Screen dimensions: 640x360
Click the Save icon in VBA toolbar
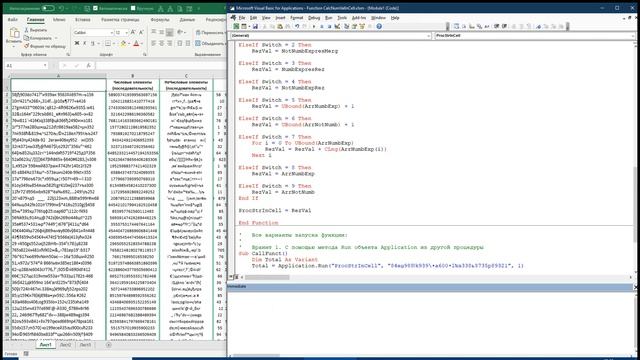click(255, 26)
